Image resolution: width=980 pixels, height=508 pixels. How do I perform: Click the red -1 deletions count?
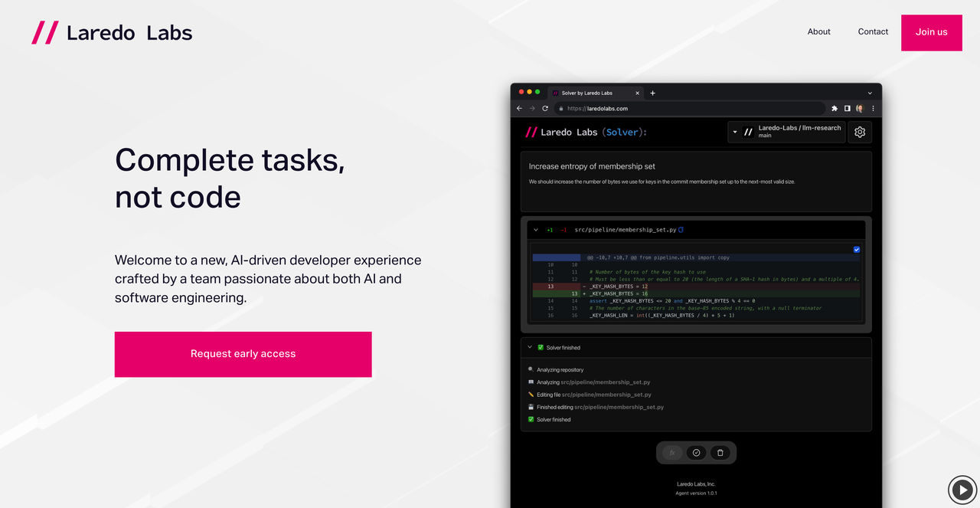(563, 230)
